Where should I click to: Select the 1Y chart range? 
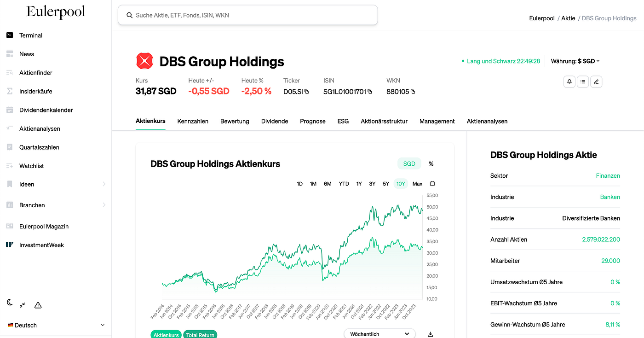point(359,184)
